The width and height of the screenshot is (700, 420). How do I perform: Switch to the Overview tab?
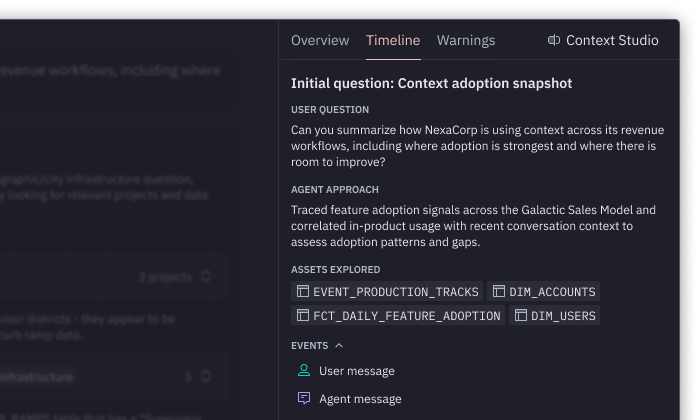[320, 41]
